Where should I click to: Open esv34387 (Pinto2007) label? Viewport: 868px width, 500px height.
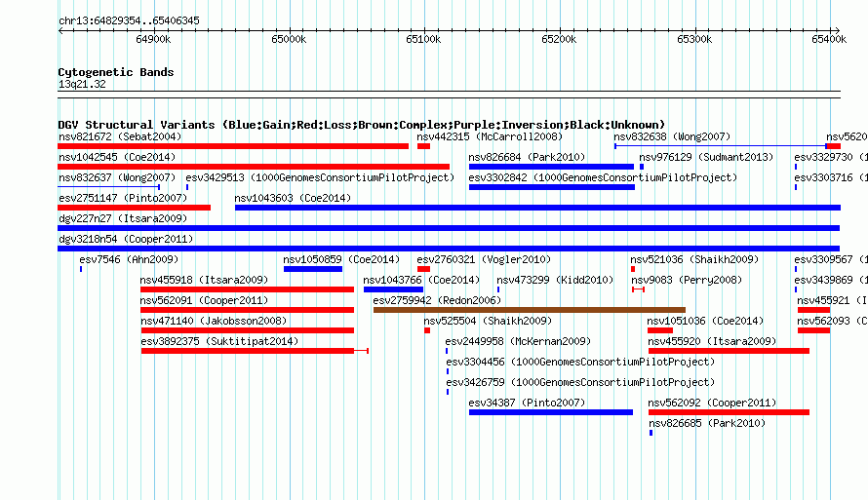click(527, 403)
